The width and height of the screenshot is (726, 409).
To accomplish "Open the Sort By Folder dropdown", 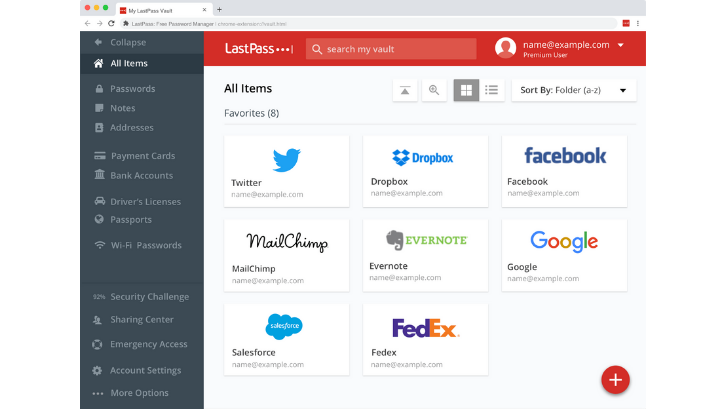I will [x=574, y=90].
